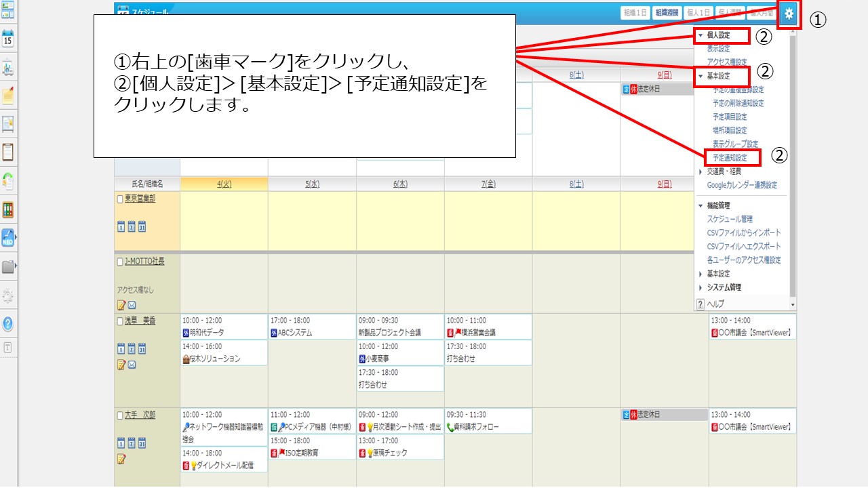Open the 明和代データ schedule entry

[207, 333]
